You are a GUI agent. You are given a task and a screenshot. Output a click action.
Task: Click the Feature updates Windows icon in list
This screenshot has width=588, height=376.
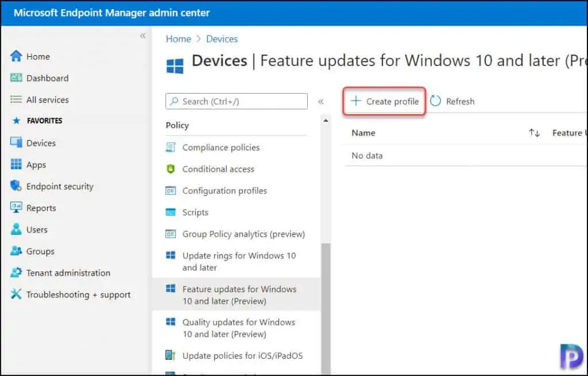pos(171,288)
